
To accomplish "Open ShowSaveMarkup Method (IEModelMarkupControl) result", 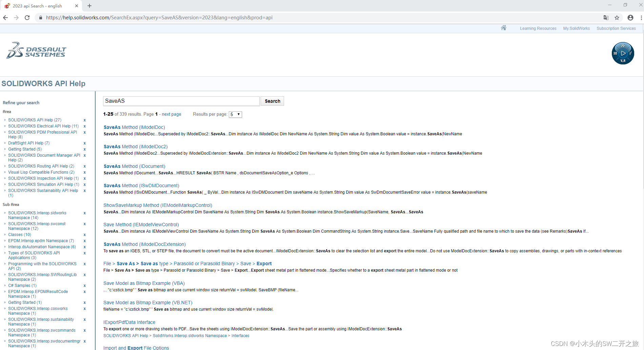I will click(x=158, y=205).
